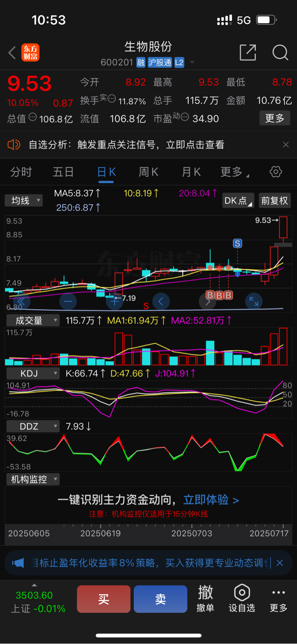
Task: Select the 日K tab
Action: (106, 172)
